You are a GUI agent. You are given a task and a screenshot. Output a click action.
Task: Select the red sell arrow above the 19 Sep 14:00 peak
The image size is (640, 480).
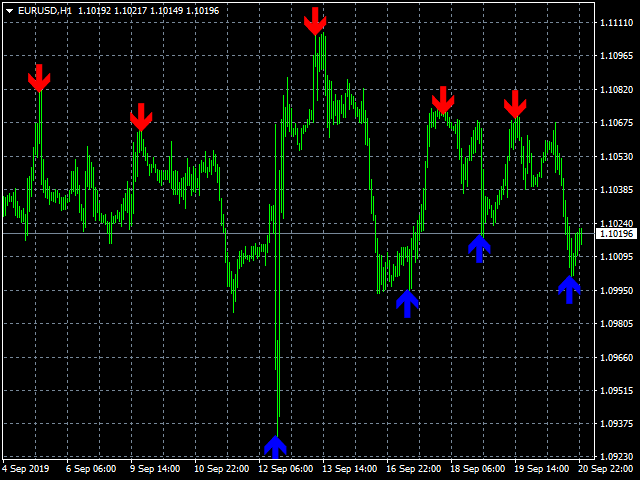click(x=515, y=104)
